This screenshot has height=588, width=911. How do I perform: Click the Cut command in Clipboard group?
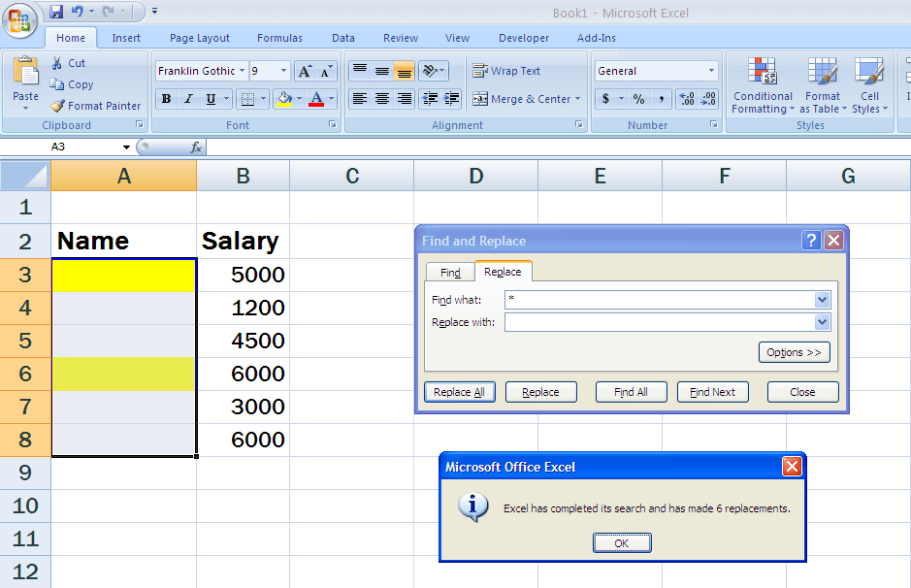(x=71, y=62)
